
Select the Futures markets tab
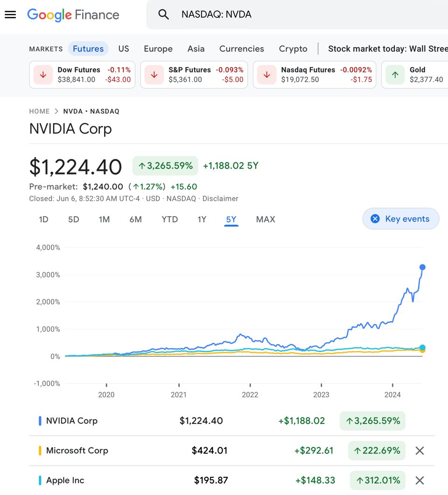[x=88, y=49]
